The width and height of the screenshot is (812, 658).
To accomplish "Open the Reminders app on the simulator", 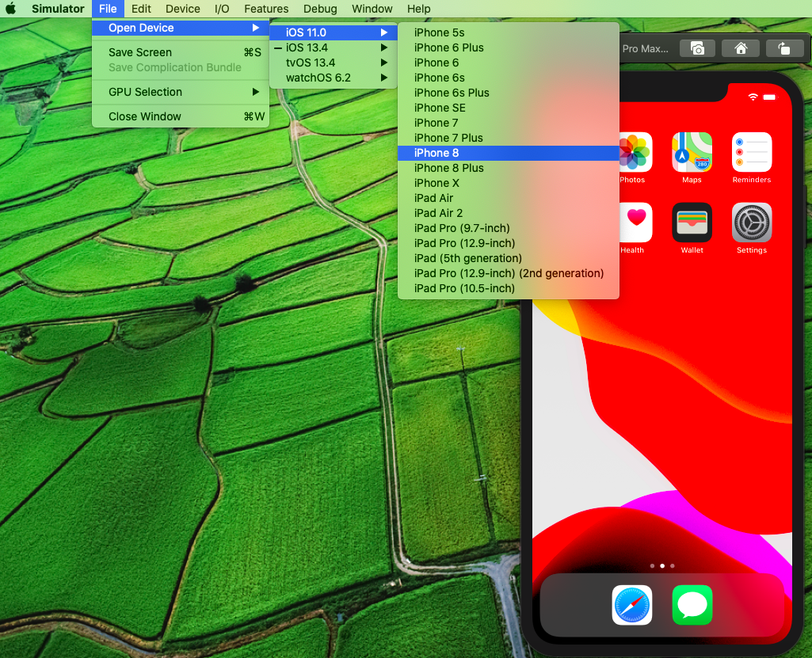I will pyautogui.click(x=752, y=152).
